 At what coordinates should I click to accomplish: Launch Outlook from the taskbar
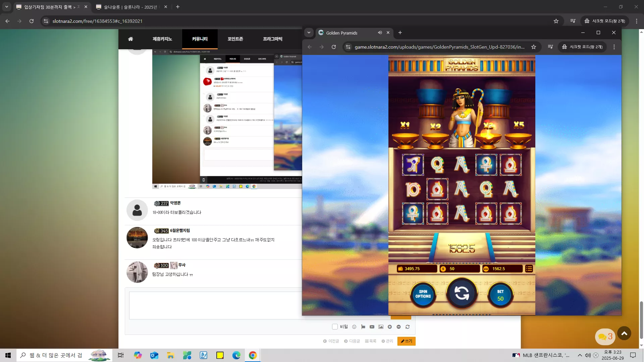tap(154, 355)
